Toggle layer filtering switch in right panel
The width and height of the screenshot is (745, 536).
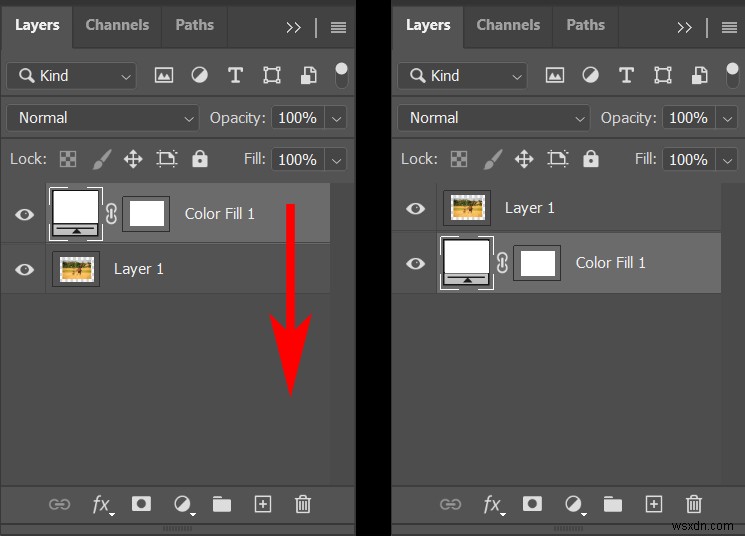[x=732, y=75]
